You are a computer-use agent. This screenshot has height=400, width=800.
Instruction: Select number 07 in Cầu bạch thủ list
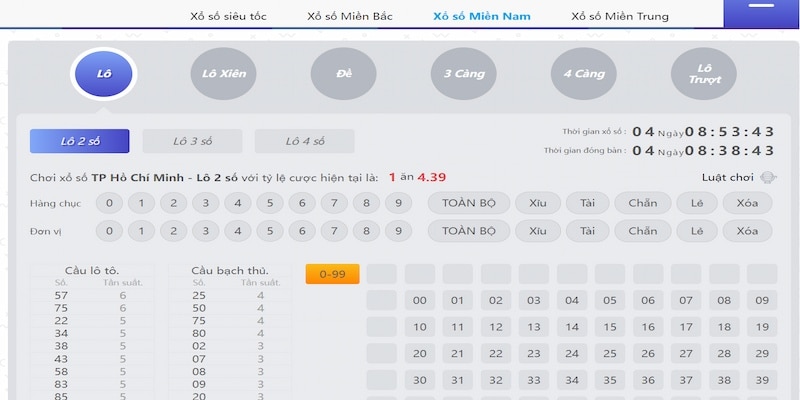point(199,359)
